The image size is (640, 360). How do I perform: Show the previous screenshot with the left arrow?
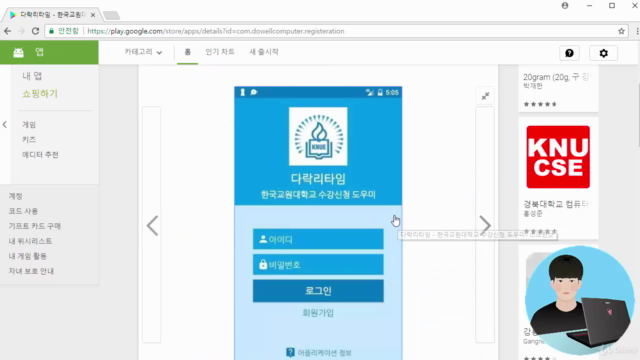[x=153, y=225]
